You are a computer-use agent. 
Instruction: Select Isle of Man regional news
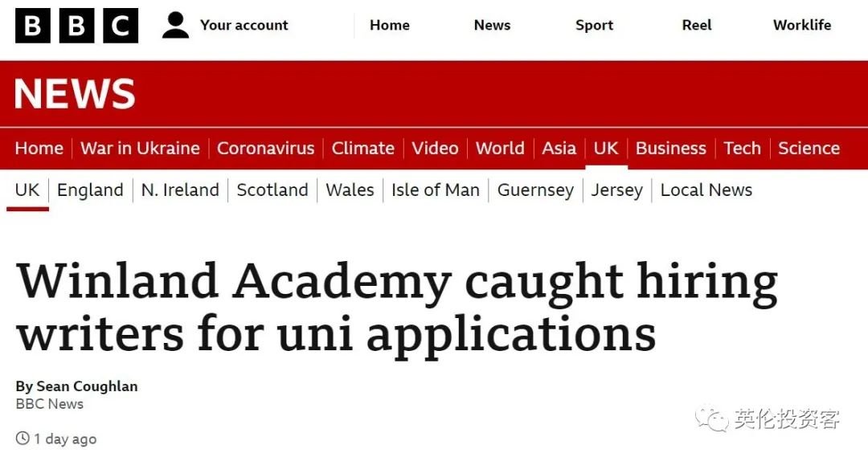435,190
